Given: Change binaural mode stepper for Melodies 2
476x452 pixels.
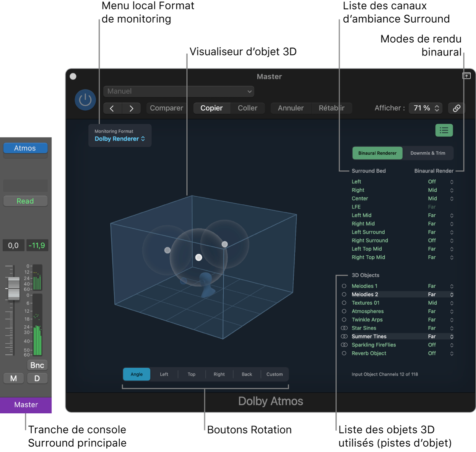Looking at the screenshot, I should 452,295.
